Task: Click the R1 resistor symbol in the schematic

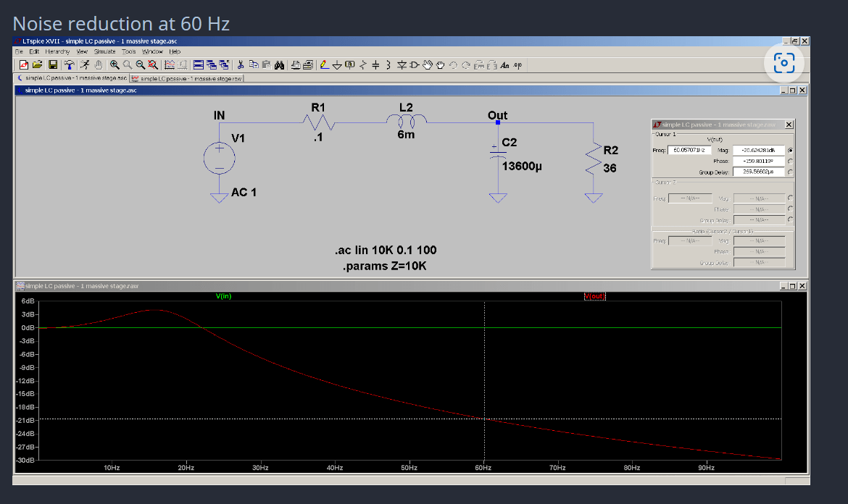Action: (x=318, y=123)
